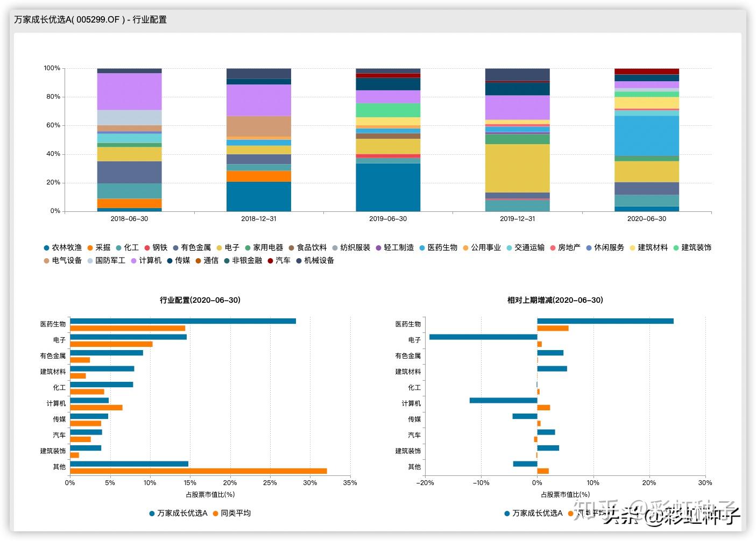Click the 房地产 legend marker

(553, 248)
